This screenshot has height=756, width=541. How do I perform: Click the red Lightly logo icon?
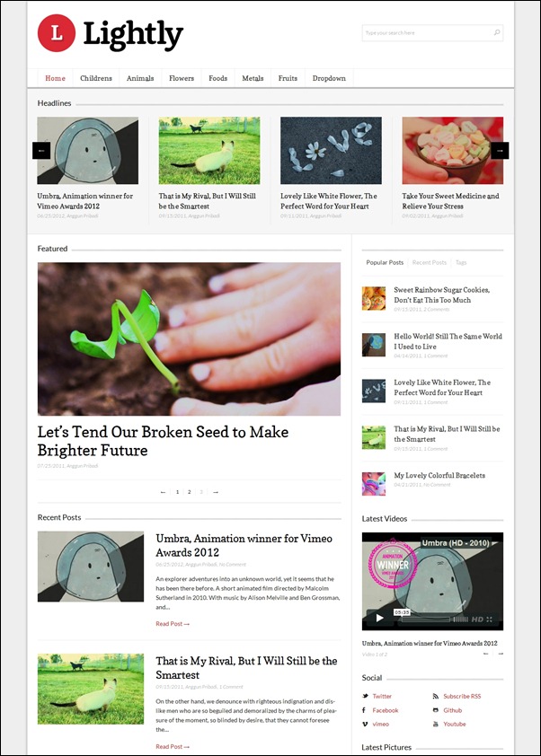click(x=57, y=33)
